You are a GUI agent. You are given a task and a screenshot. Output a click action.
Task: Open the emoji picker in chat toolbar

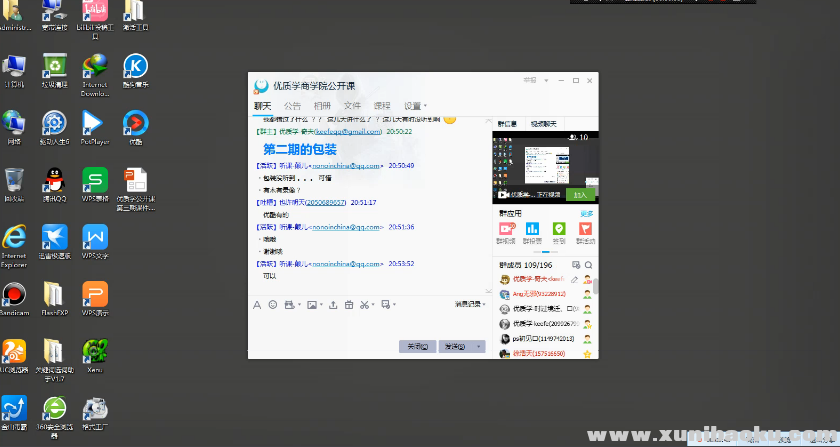[273, 304]
